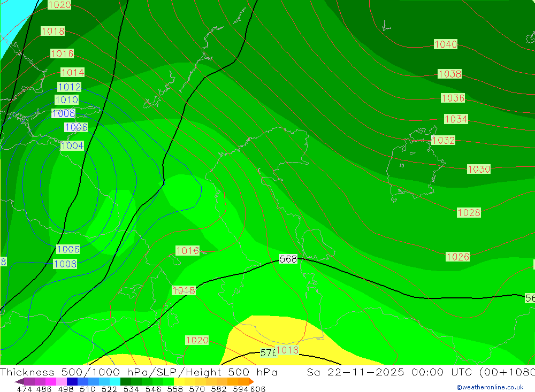Click the lowest blue 1008 label
This screenshot has width=535, height=392.
(65, 264)
